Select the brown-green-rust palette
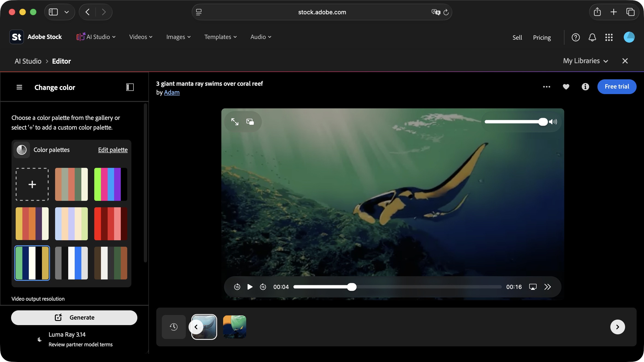Image resolution: width=644 pixels, height=362 pixels. pos(111,263)
